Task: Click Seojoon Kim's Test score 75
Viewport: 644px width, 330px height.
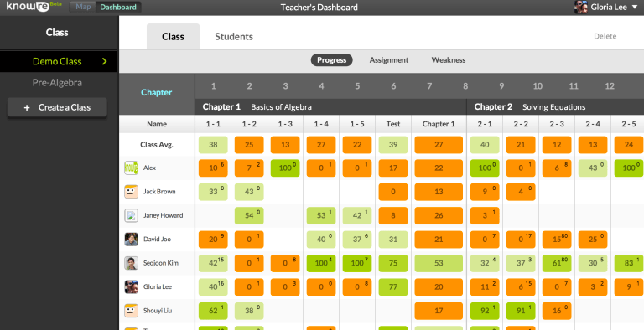Action: click(x=393, y=263)
